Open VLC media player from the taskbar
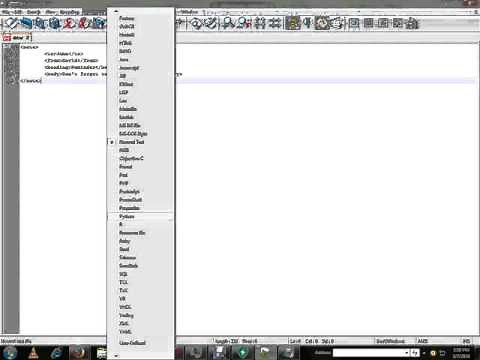The height and width of the screenshot is (360, 480). click(x=34, y=353)
